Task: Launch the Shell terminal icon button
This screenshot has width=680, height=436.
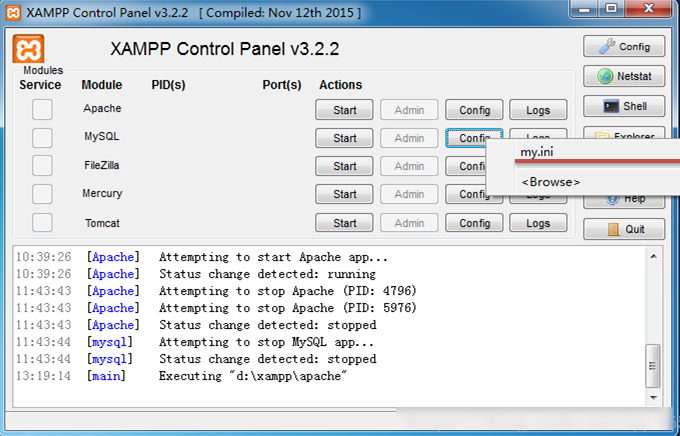Action: tap(624, 106)
